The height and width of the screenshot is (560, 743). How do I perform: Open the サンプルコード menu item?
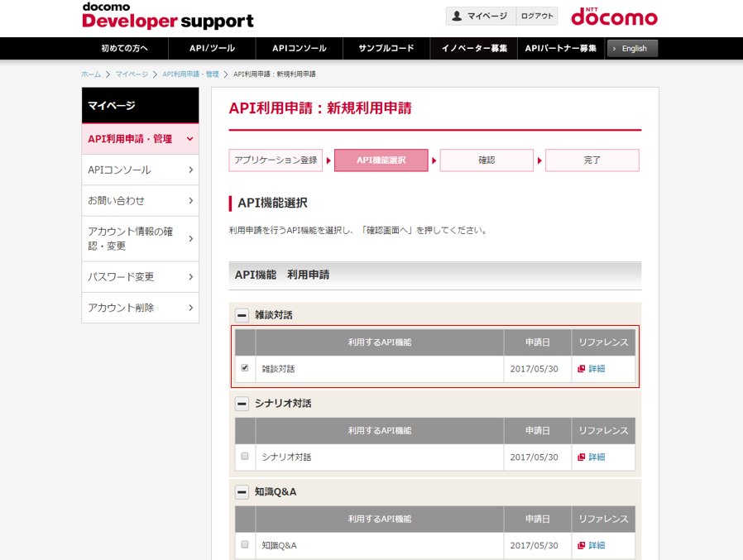click(386, 48)
